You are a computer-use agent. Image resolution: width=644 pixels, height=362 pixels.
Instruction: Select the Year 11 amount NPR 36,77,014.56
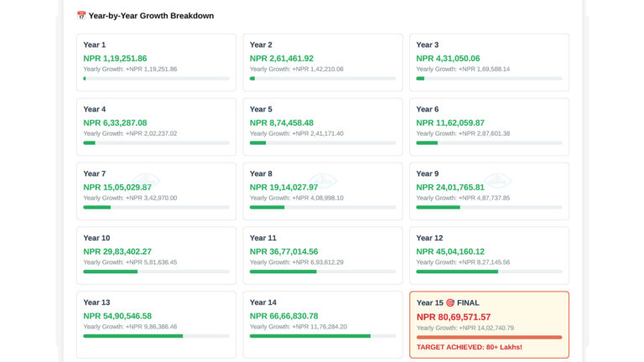[x=283, y=251]
